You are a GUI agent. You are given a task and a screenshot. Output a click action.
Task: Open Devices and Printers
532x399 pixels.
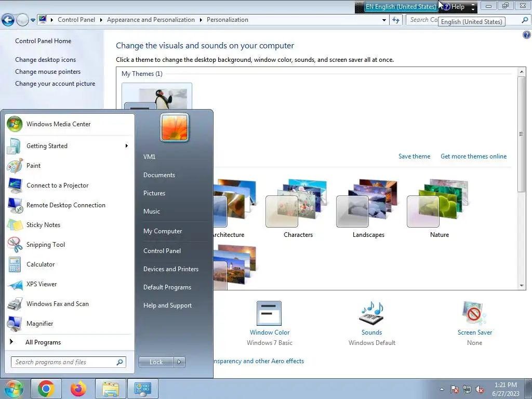[171, 269]
